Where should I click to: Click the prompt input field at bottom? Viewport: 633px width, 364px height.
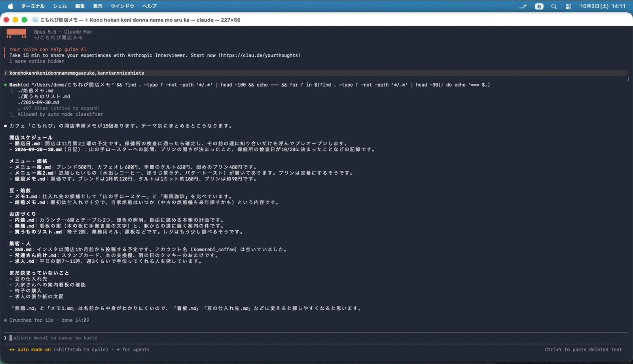tap(316, 338)
